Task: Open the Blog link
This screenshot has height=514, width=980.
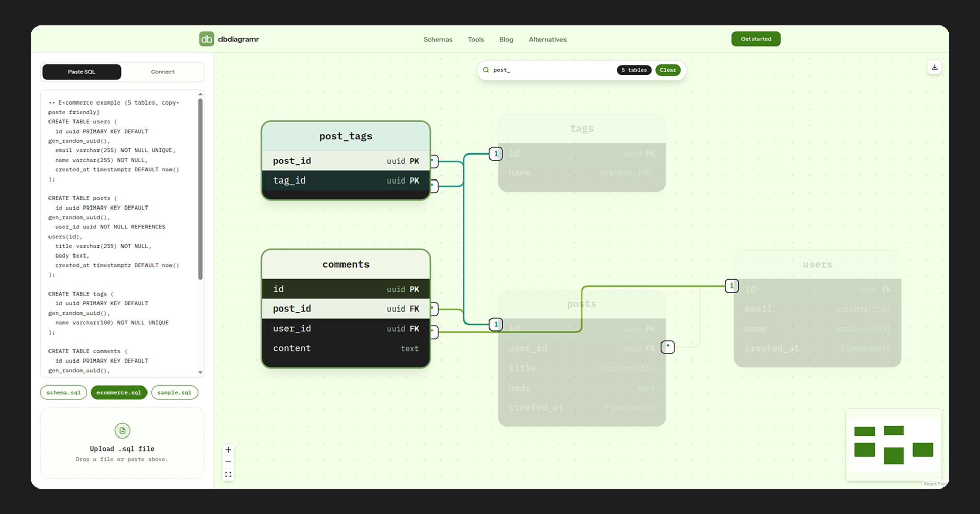Action: coord(506,39)
